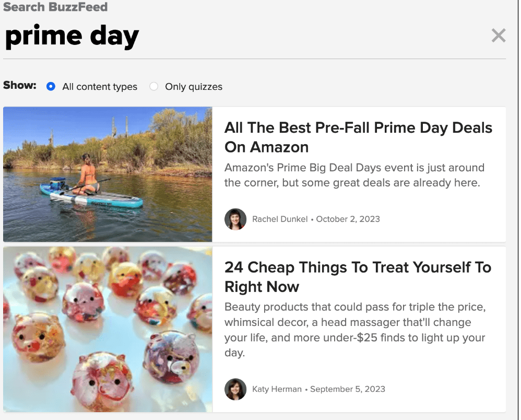This screenshot has width=521, height=420.
Task: Click Rachel Dunkel's avatar photo
Action: click(x=235, y=219)
